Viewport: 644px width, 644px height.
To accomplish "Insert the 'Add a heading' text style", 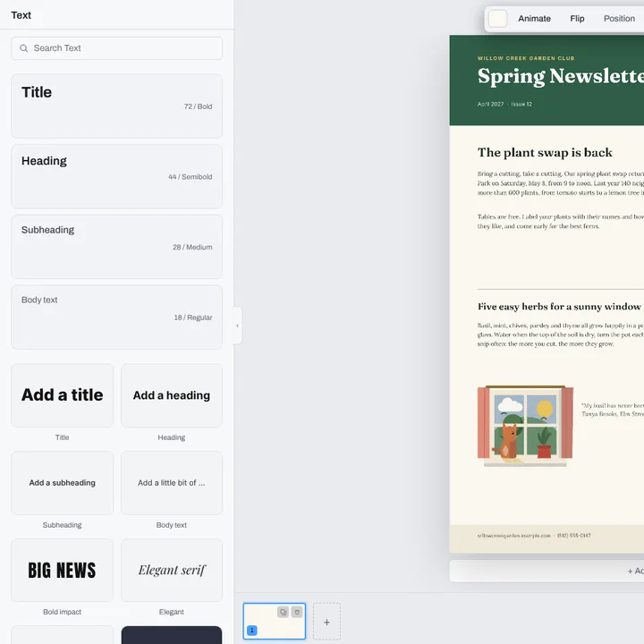I will tap(171, 395).
